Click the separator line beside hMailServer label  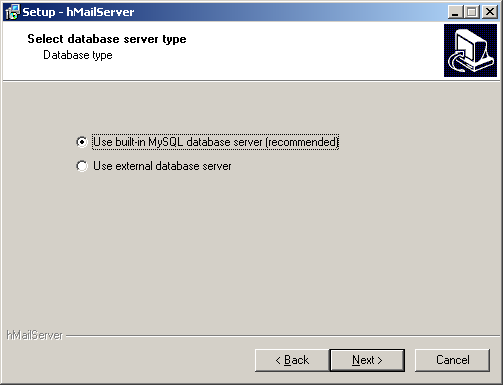pos(283,336)
